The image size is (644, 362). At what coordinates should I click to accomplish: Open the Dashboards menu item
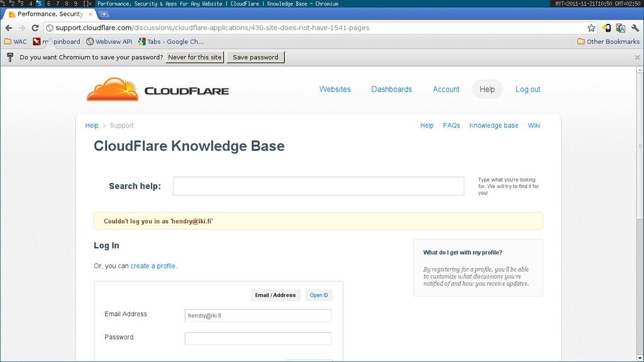coord(391,89)
